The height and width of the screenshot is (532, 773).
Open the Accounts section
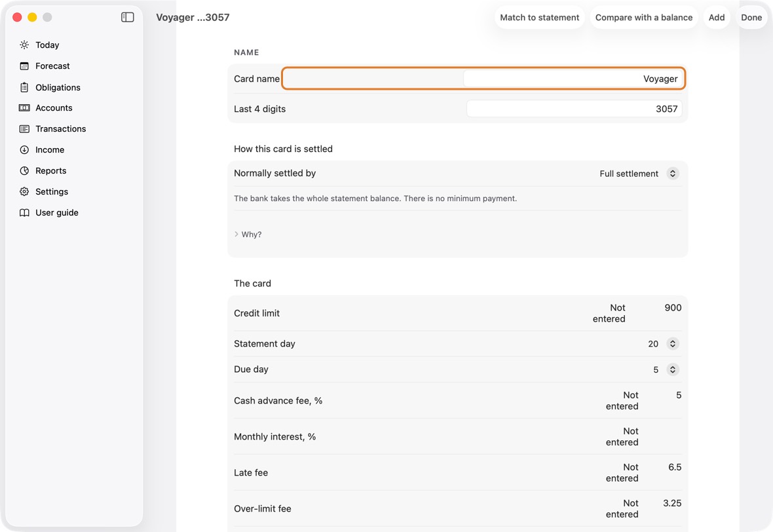[54, 108]
